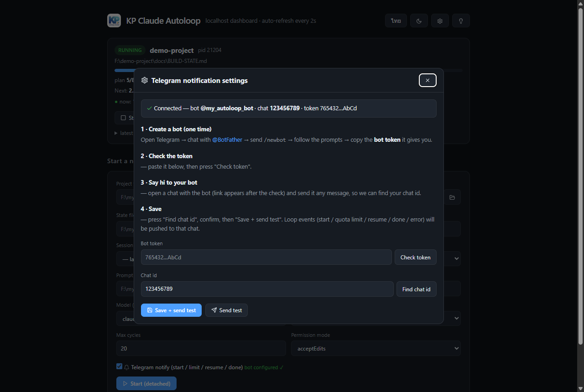This screenshot has width=584, height=392.
Task: Click into the Bot token field
Action: (266, 257)
